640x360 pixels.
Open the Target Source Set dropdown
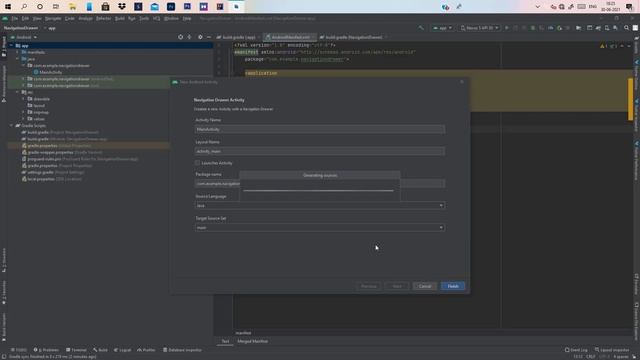(320, 228)
